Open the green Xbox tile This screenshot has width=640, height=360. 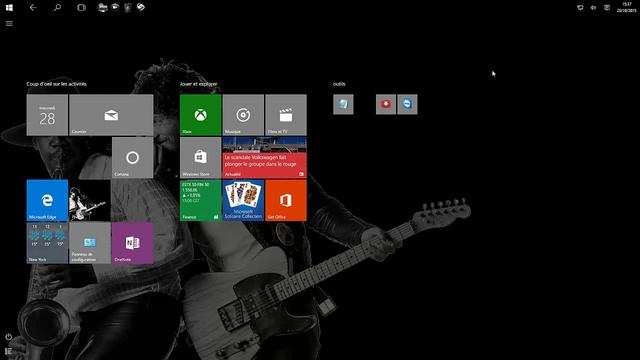pyautogui.click(x=201, y=115)
